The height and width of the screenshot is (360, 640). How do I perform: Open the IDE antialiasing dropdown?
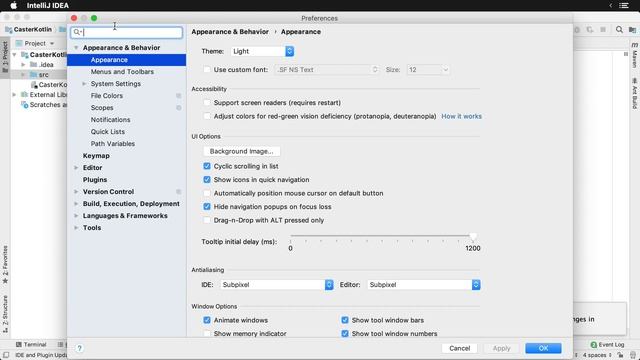tap(277, 284)
